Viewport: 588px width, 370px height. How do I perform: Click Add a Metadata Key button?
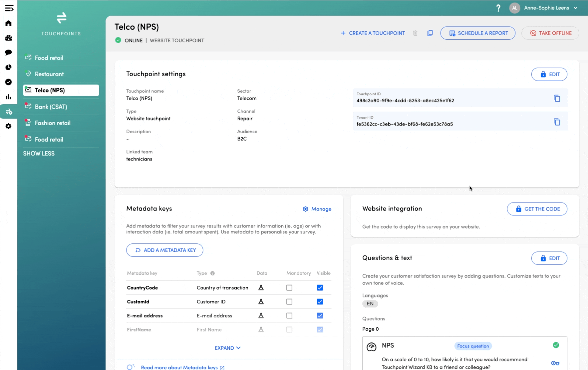(164, 250)
